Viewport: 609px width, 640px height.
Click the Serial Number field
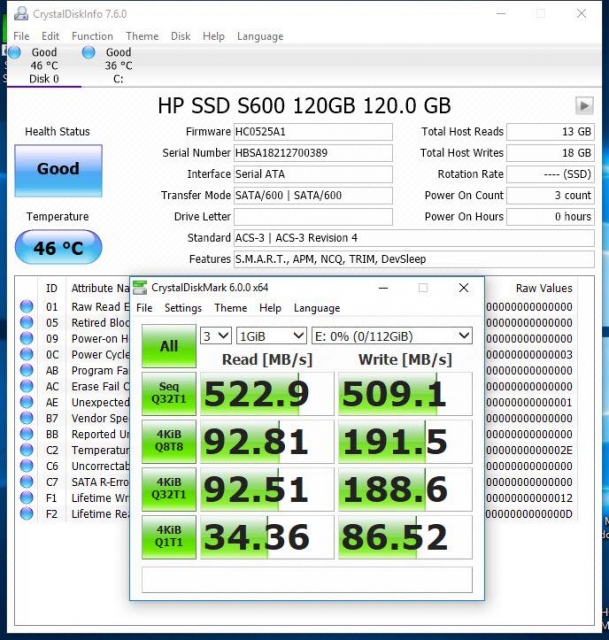point(313,153)
